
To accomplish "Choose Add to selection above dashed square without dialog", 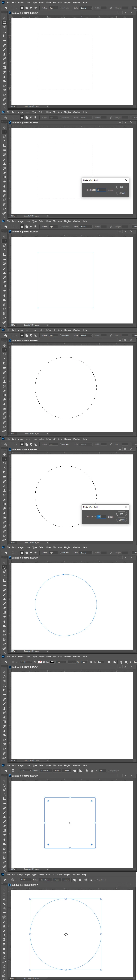I will coord(26,8).
